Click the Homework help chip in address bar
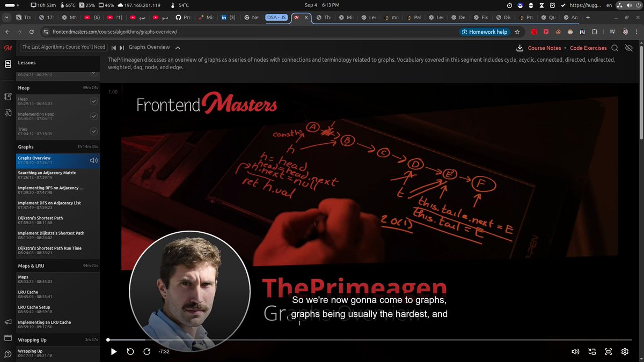The height and width of the screenshot is (362, 644). (x=484, y=32)
